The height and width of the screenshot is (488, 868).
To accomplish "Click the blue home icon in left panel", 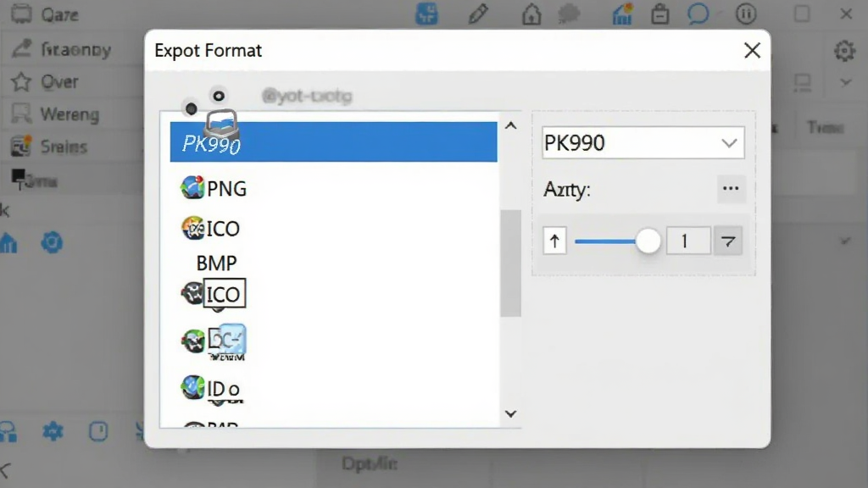I will click(8, 242).
